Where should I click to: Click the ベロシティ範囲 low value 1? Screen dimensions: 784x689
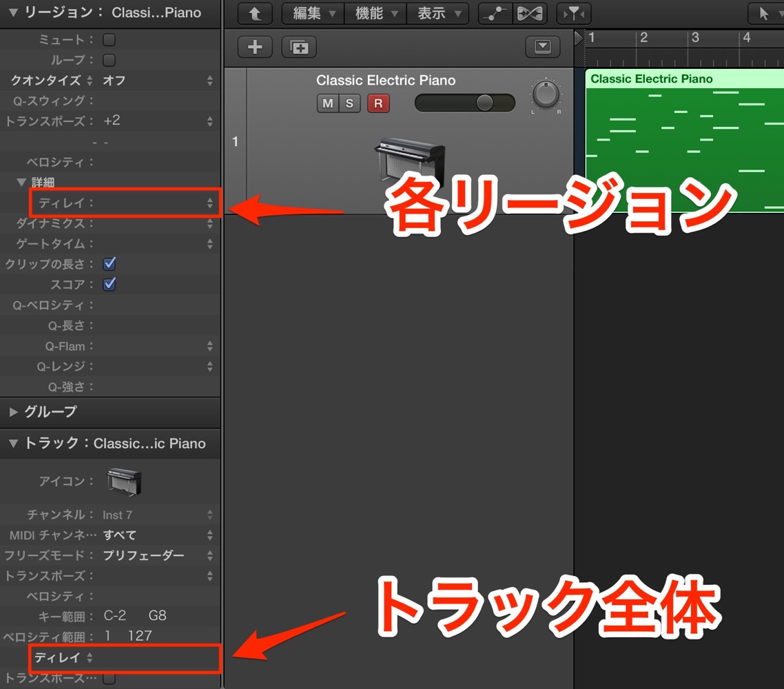[107, 636]
